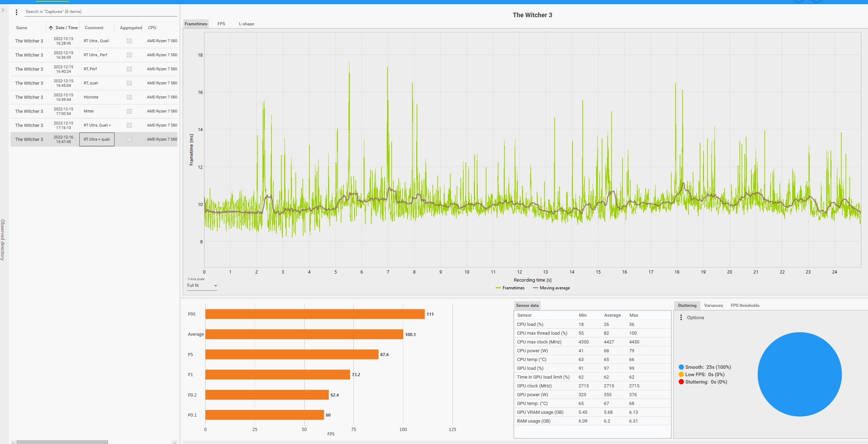Open the L-shape chart tab

click(246, 24)
